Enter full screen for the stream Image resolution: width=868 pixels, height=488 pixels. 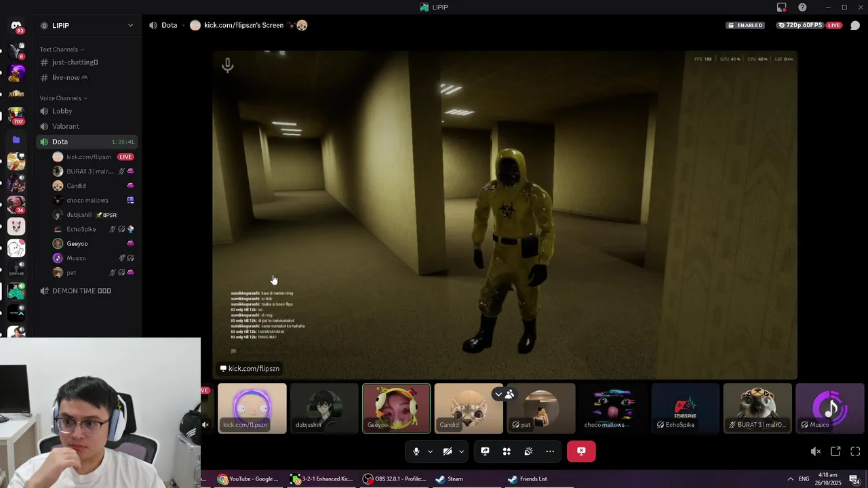point(855,451)
